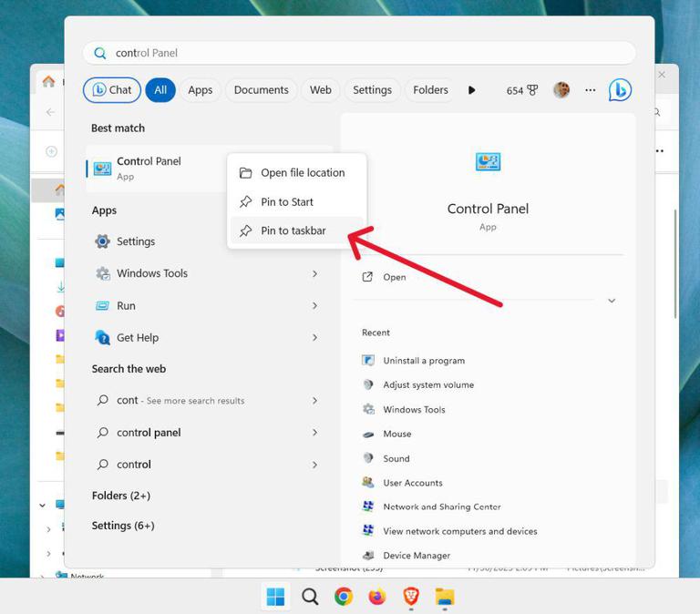Expand the 'control panel' web search arrow

point(314,433)
